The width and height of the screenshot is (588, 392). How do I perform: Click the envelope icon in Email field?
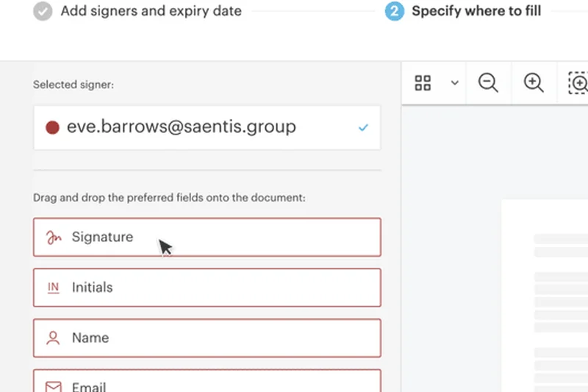click(x=53, y=385)
